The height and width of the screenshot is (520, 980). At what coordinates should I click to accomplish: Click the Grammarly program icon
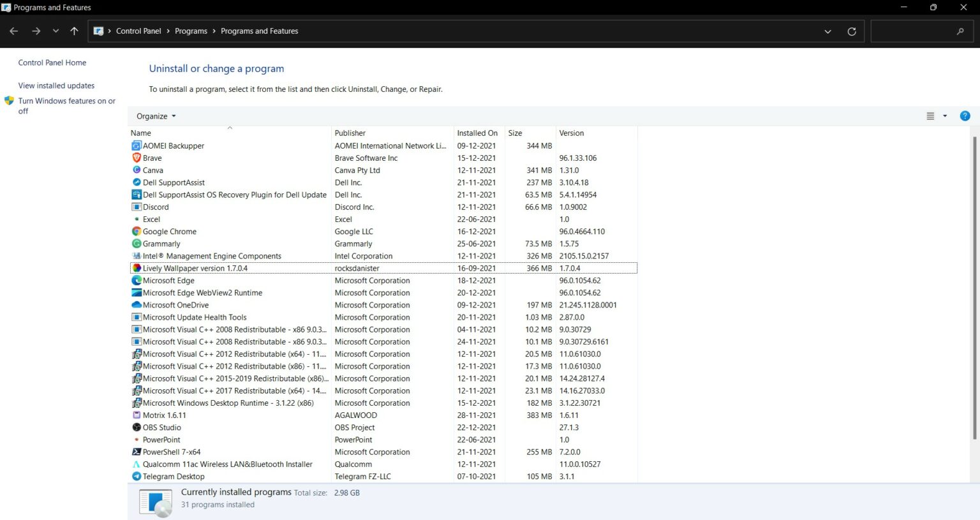pyautogui.click(x=136, y=244)
